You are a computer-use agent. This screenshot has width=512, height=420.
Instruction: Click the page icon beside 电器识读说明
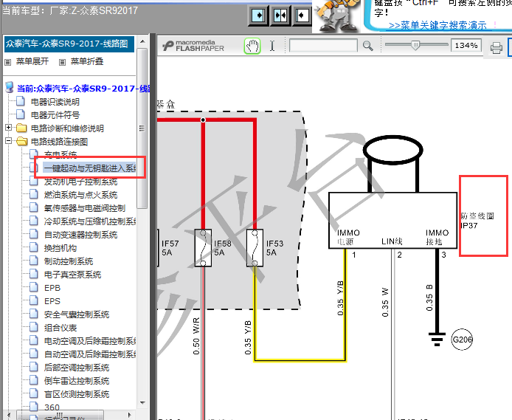point(21,101)
